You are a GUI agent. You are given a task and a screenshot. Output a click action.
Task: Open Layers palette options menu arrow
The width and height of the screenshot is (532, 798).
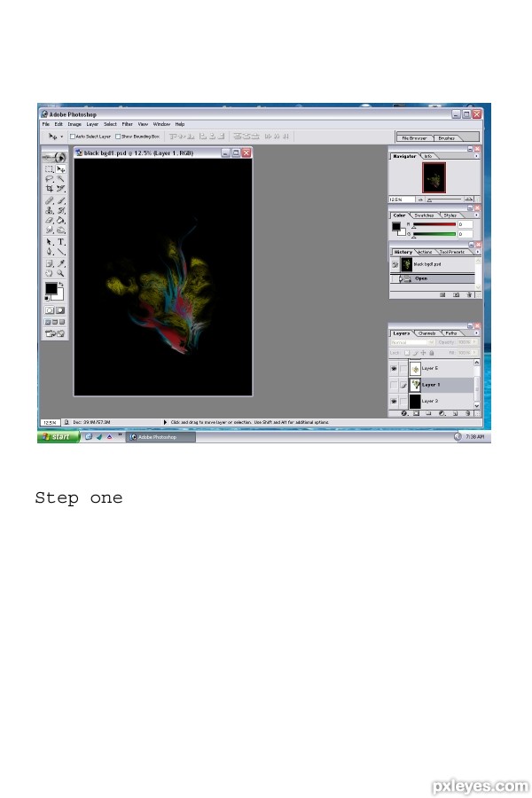tap(476, 333)
